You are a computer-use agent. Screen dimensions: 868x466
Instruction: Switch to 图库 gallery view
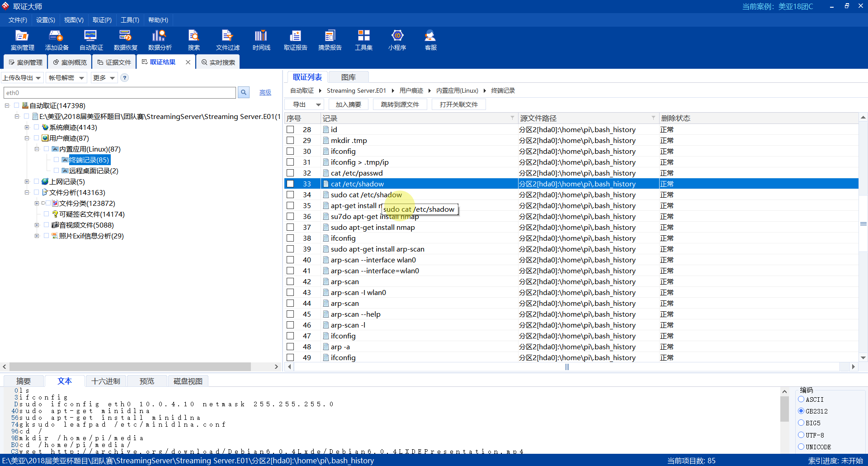click(349, 77)
